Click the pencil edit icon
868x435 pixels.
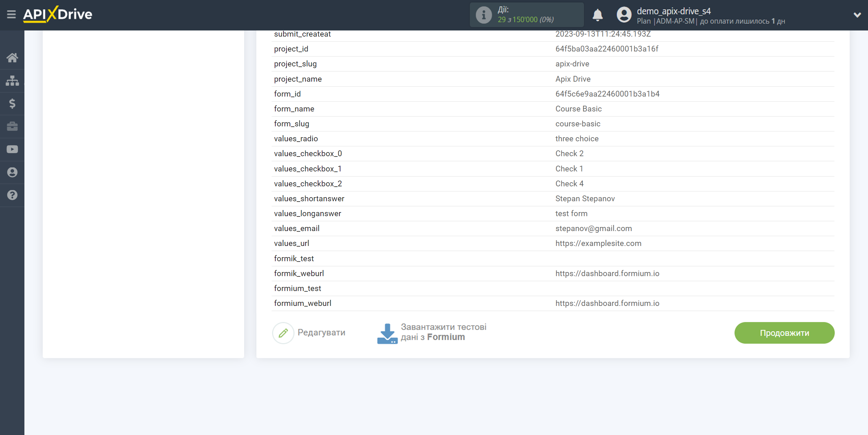(283, 333)
